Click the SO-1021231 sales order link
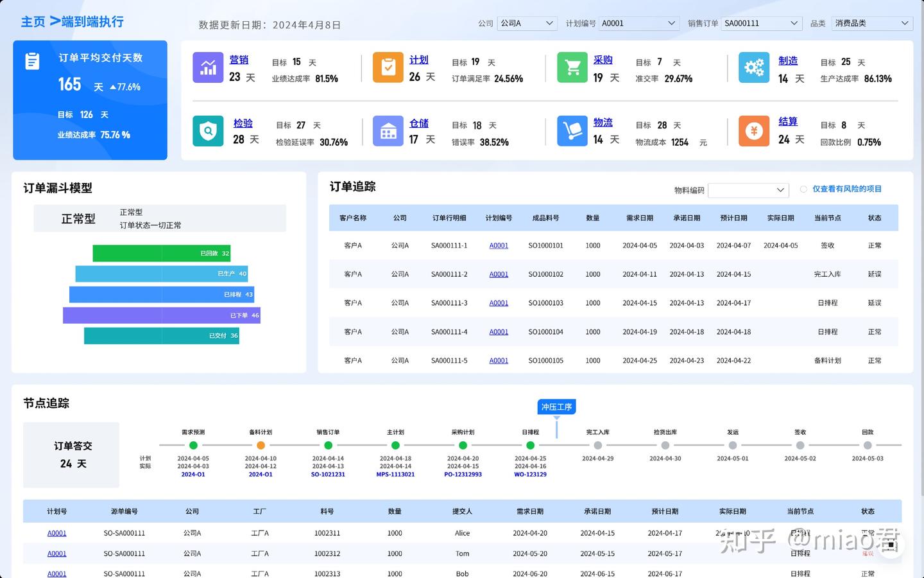The image size is (924, 578). (x=328, y=474)
